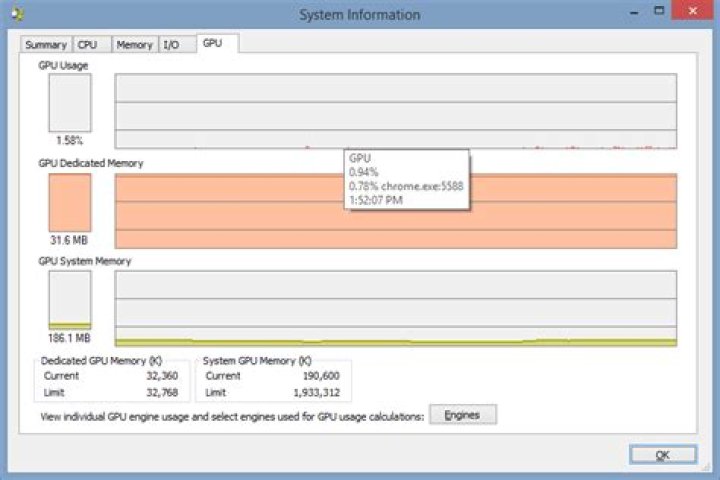Click the GPU System Memory section label
The image size is (720, 480).
tap(85, 261)
